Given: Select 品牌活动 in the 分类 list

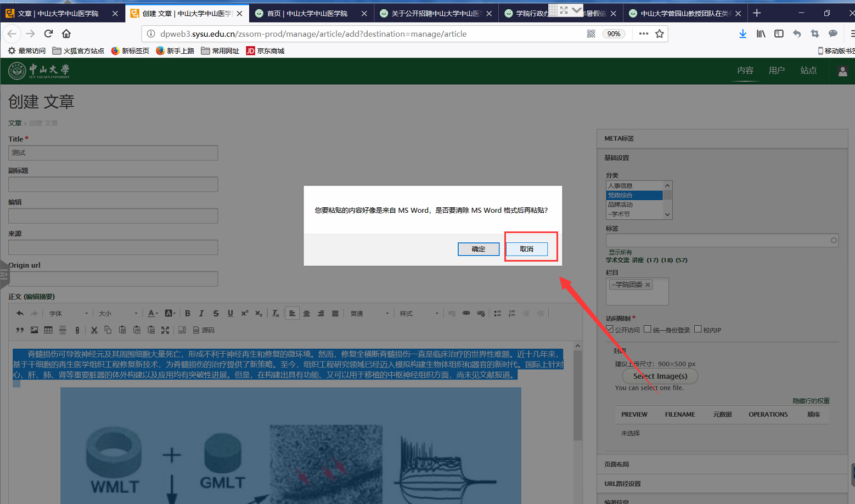Looking at the screenshot, I should (634, 205).
